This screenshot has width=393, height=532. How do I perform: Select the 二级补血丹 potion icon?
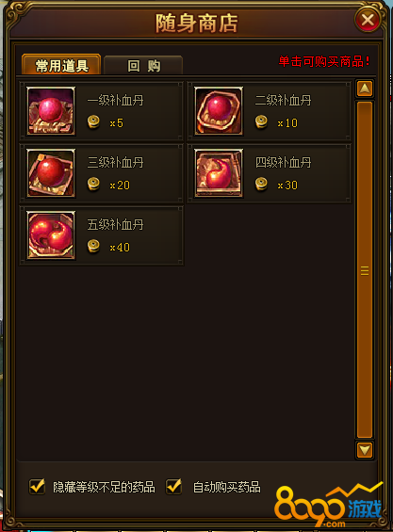(219, 110)
